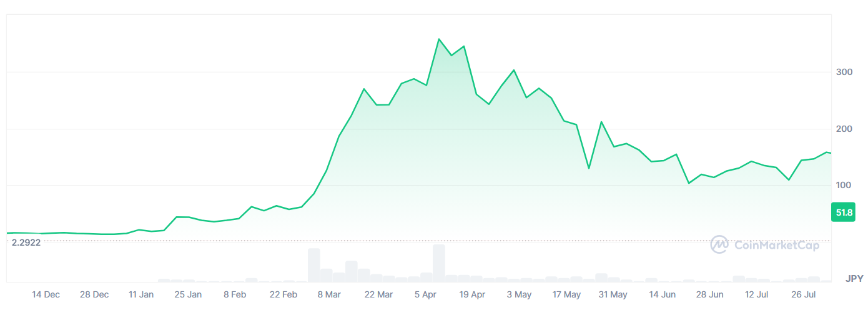The image size is (868, 315).
Task: Click the 100 y-axis value
Action: [844, 186]
